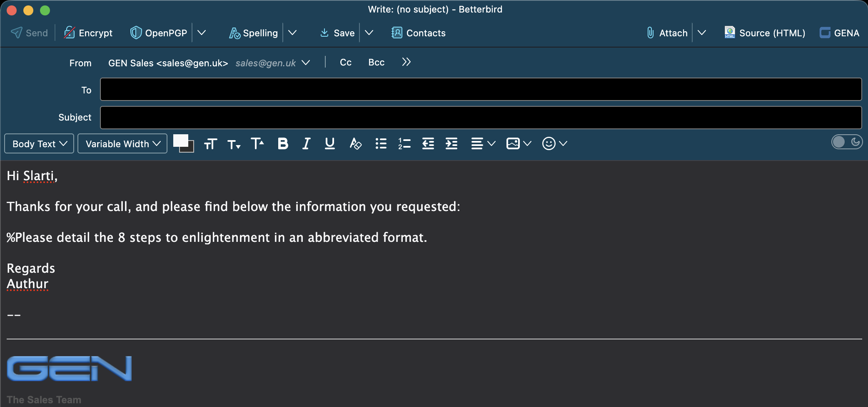Open the emoji smiley picker
Image resolution: width=868 pixels, height=407 pixels.
coord(554,144)
